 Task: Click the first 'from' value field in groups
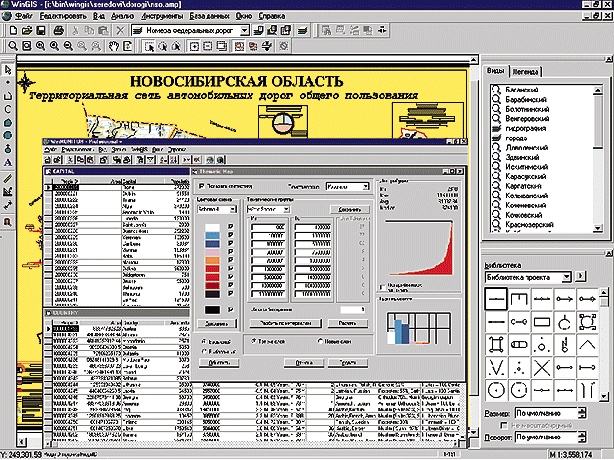pos(268,227)
